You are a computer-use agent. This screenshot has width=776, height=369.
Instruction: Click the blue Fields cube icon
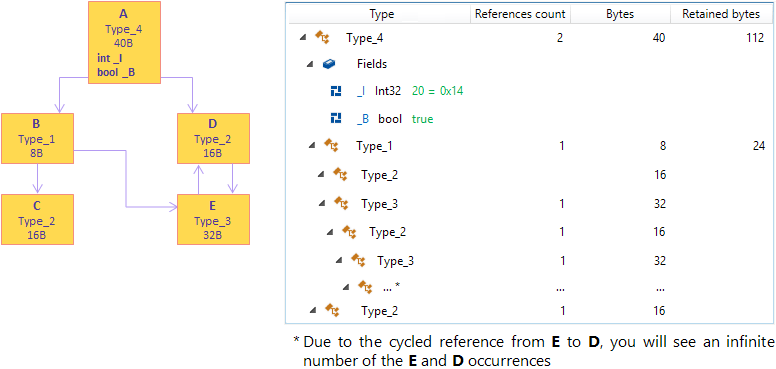[x=329, y=64]
